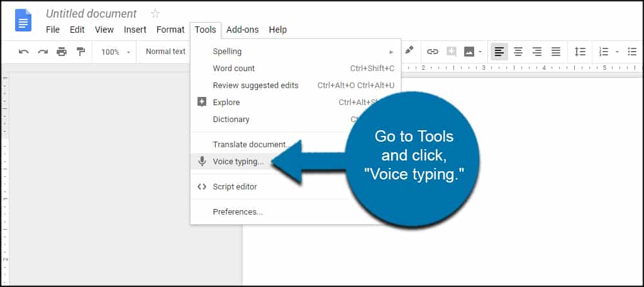Open the Format menu
The height and width of the screenshot is (287, 644).
click(x=170, y=30)
